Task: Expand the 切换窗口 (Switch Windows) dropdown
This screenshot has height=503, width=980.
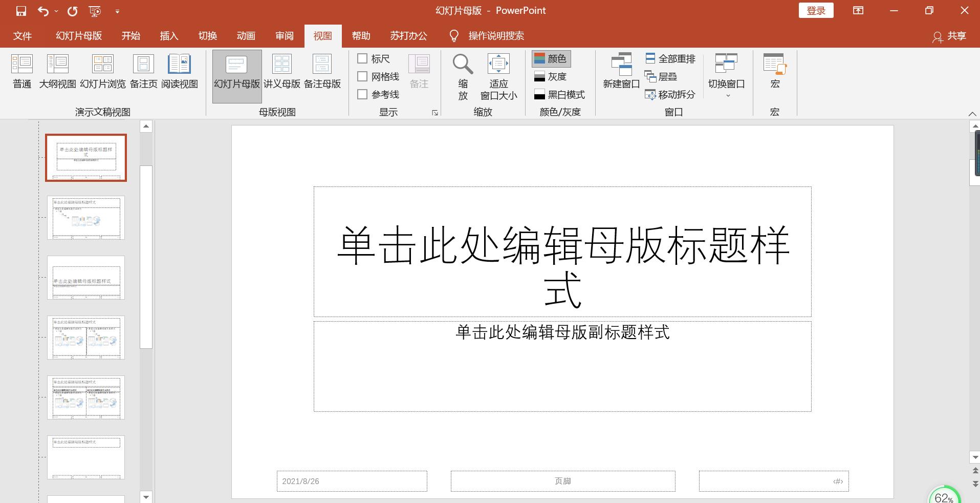Action: 727,95
